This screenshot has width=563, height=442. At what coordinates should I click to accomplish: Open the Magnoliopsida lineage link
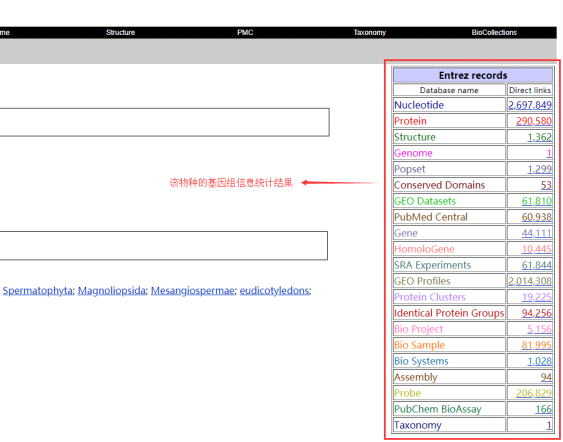tap(112, 290)
